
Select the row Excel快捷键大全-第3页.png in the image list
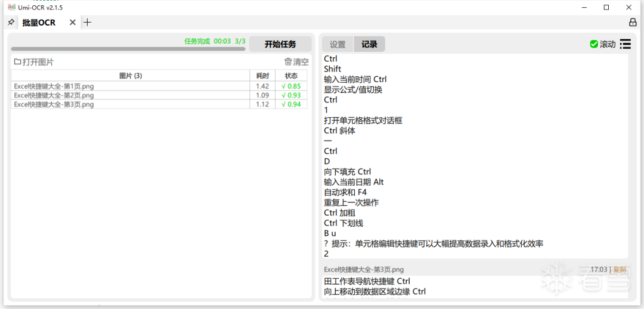click(x=159, y=104)
